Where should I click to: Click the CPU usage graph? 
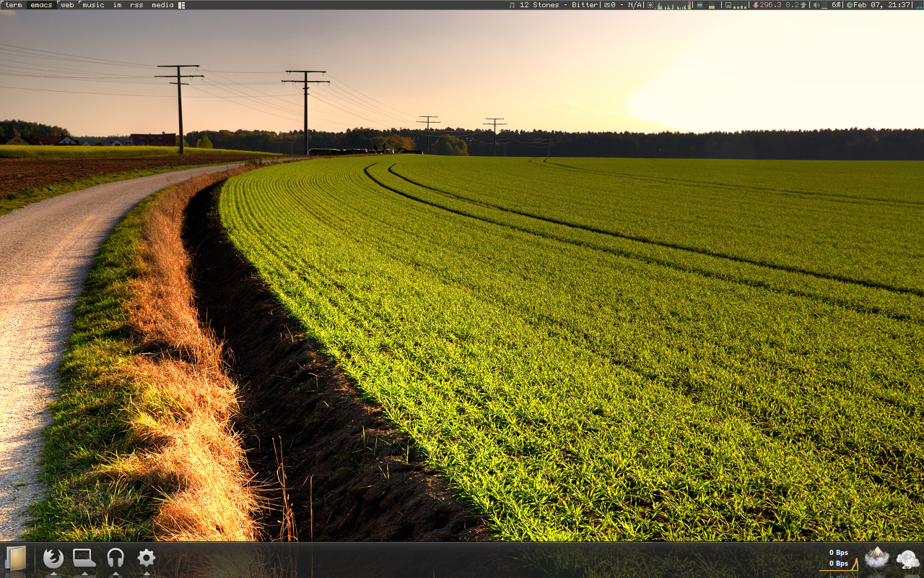(674, 5)
